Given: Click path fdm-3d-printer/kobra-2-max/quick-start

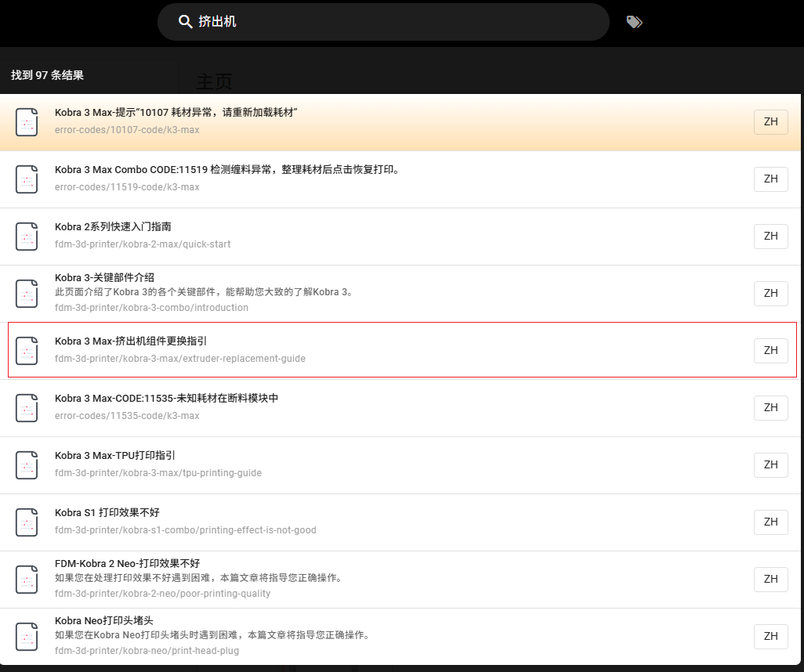Looking at the screenshot, I should pyautogui.click(x=143, y=244).
